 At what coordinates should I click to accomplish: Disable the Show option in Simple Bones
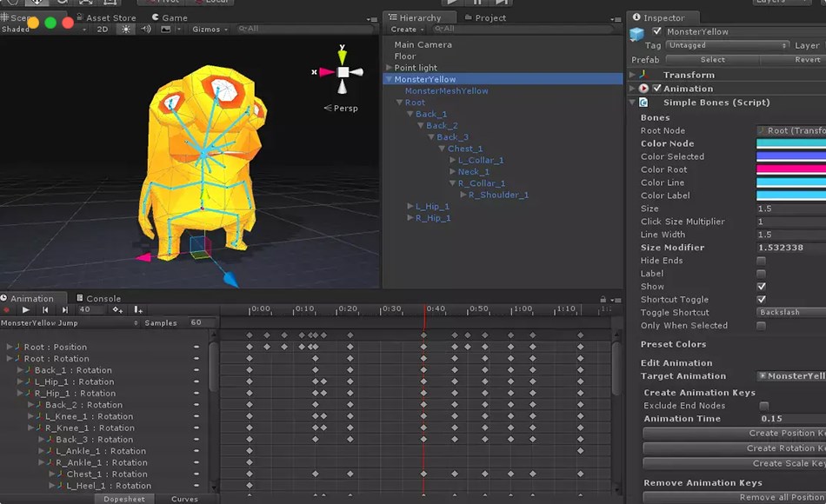[x=762, y=286]
